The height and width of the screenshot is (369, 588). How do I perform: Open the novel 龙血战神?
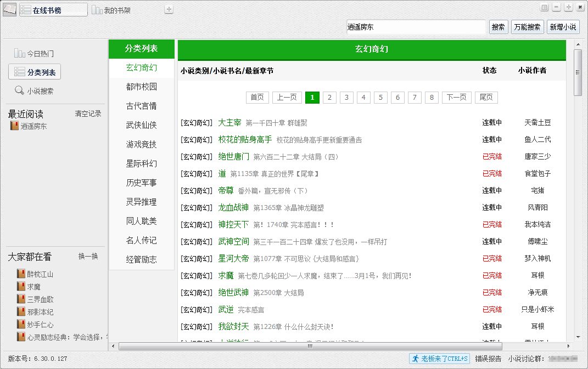click(x=233, y=208)
